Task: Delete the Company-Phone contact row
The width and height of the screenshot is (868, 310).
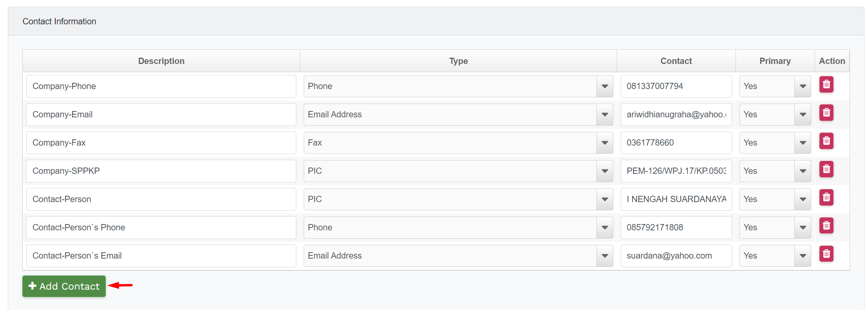Action: [826, 84]
